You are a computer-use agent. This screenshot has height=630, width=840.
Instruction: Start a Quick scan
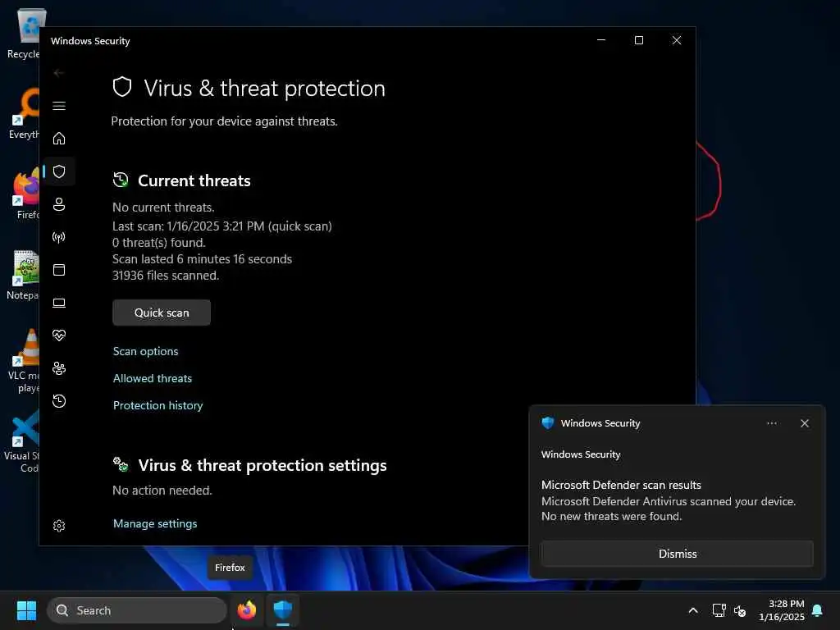[162, 313]
